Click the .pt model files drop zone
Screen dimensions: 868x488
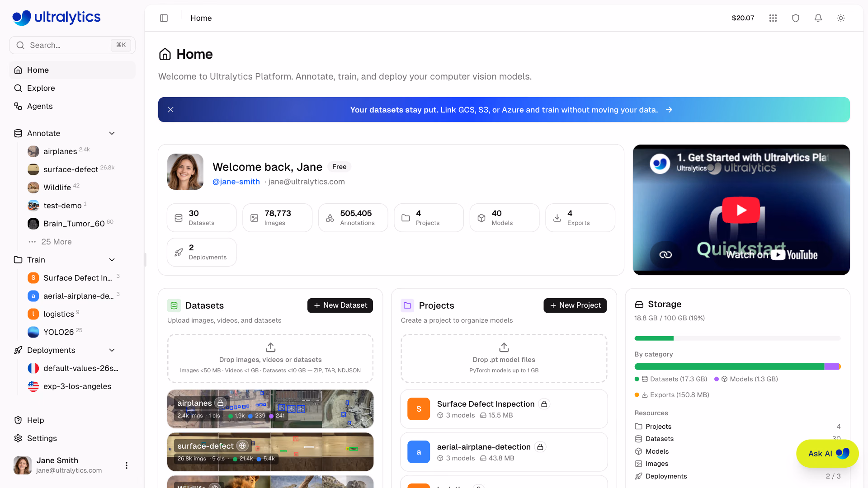(504, 358)
